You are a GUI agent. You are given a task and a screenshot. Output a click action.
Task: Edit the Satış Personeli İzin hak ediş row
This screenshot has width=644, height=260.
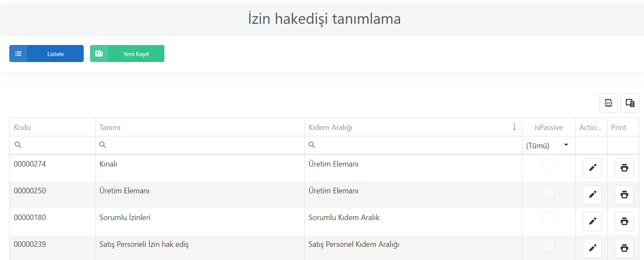592,248
